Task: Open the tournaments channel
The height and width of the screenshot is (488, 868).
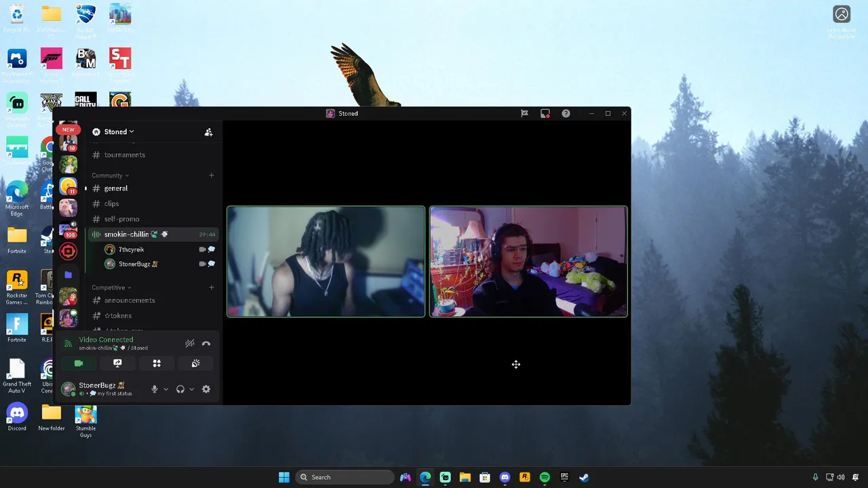Action: coord(152,155)
